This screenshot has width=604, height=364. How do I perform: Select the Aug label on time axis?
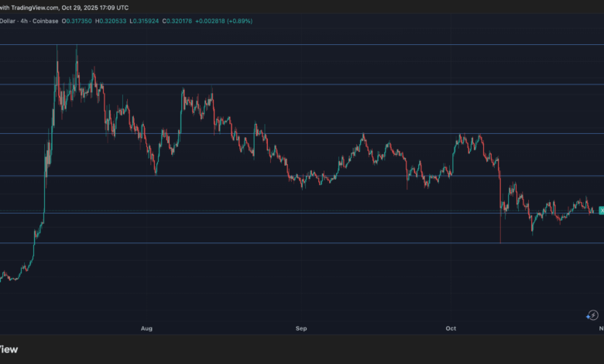(146, 328)
